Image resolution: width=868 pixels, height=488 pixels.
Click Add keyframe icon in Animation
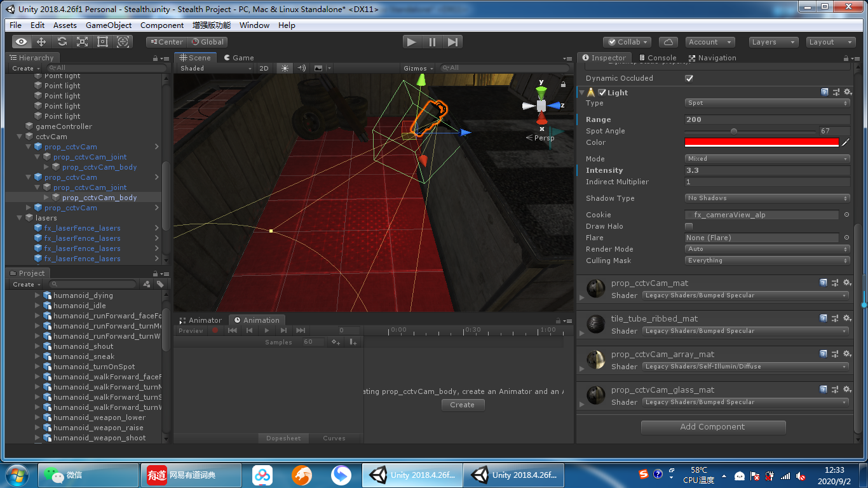click(336, 342)
